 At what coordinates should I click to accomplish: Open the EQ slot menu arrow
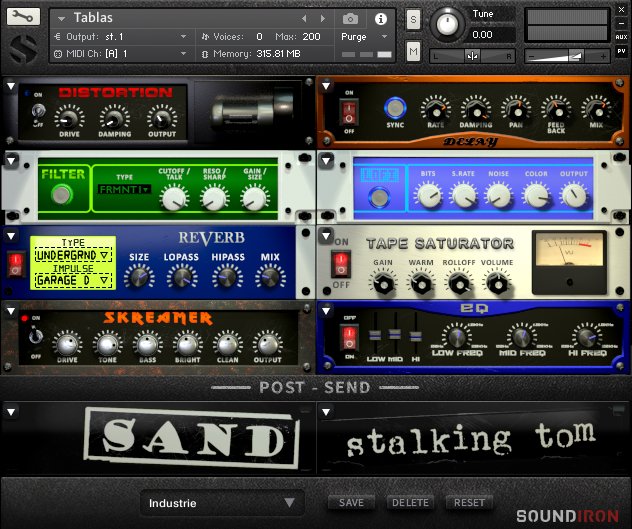[326, 311]
